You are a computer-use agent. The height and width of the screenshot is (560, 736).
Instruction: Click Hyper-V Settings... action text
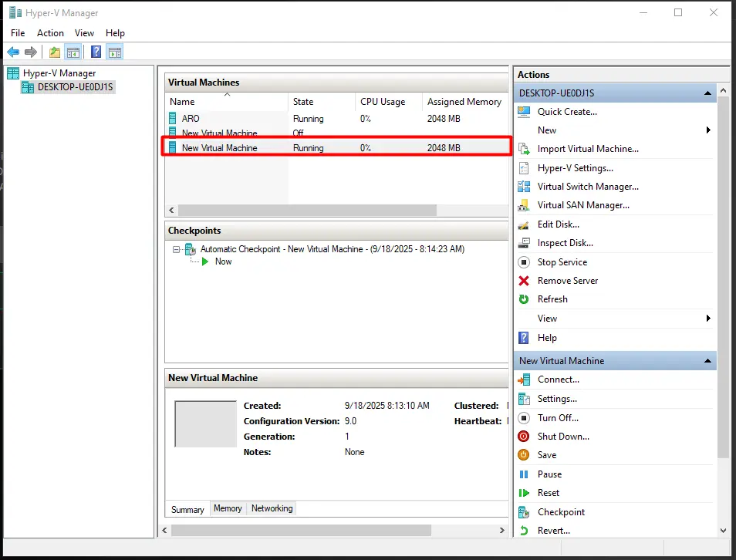point(575,168)
